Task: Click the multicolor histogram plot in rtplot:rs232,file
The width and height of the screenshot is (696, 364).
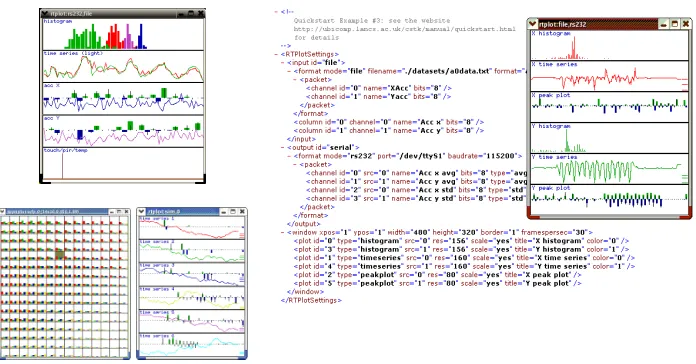Action: pos(123,34)
